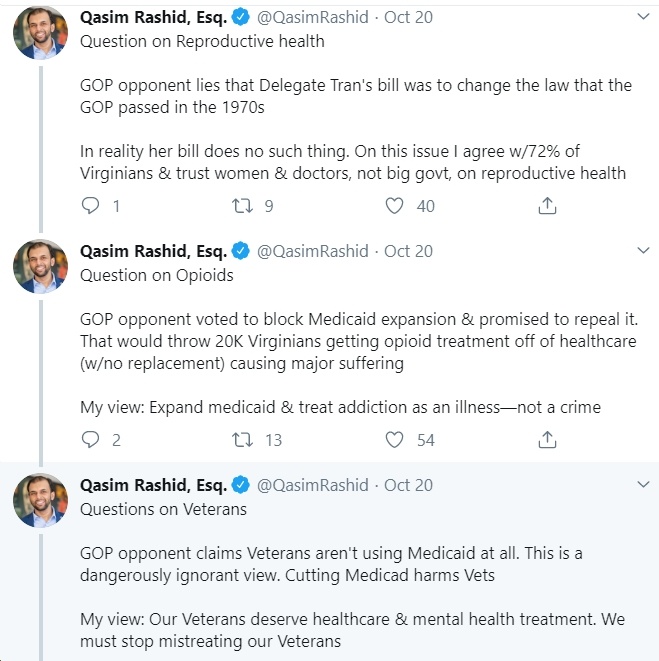Retweet the Reproductive health tweet

(242, 206)
